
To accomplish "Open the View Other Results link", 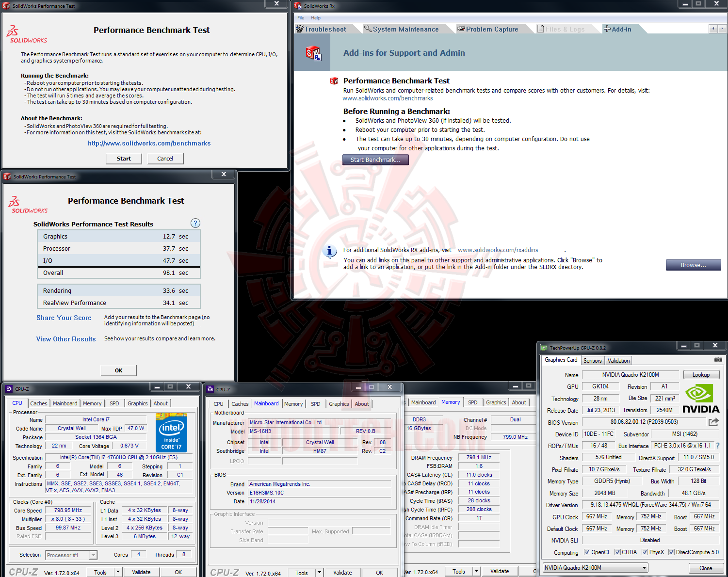I will [66, 339].
